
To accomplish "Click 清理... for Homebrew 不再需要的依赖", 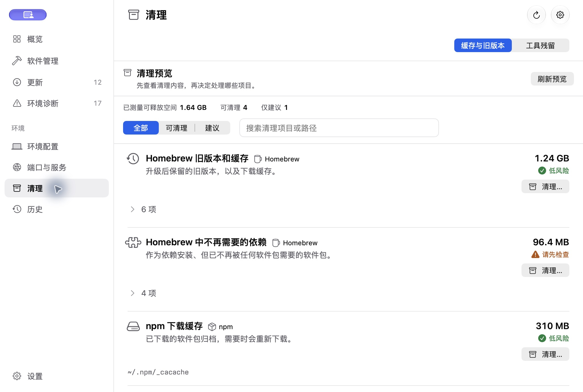I will click(545, 270).
